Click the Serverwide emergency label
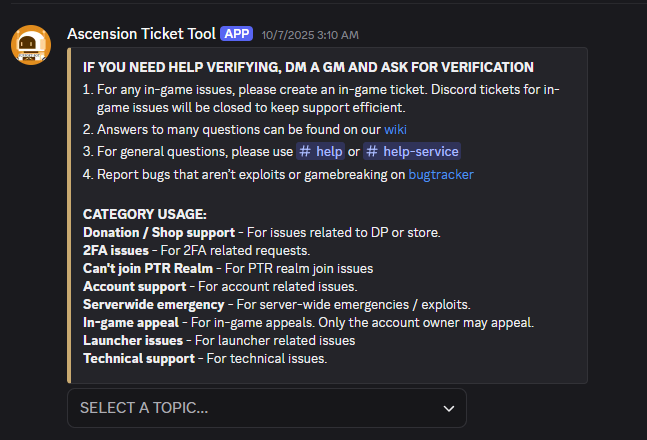Viewport: 647px width, 440px height. [x=155, y=304]
